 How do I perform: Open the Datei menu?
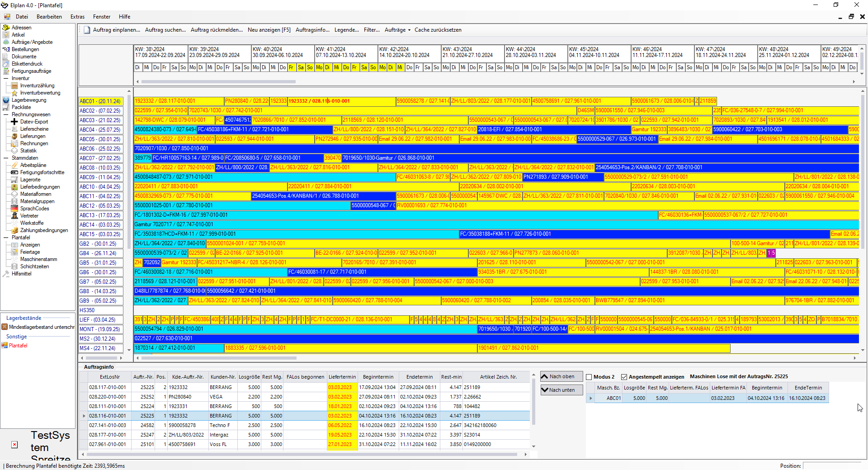point(22,17)
